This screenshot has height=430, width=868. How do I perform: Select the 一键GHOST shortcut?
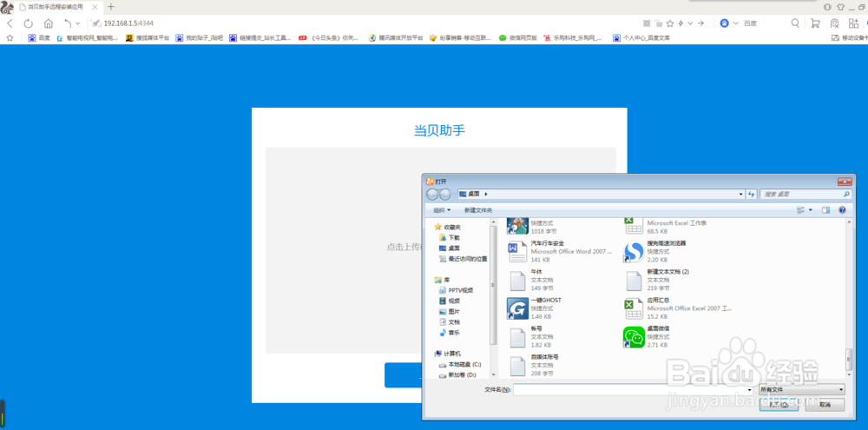[x=535, y=308]
